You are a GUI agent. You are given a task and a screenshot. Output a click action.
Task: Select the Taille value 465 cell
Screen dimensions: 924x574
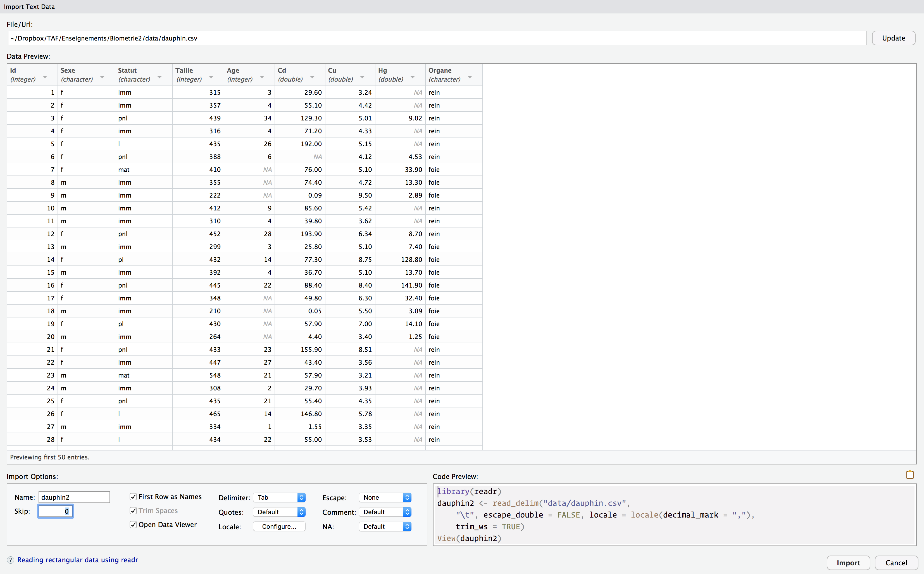tap(198, 414)
